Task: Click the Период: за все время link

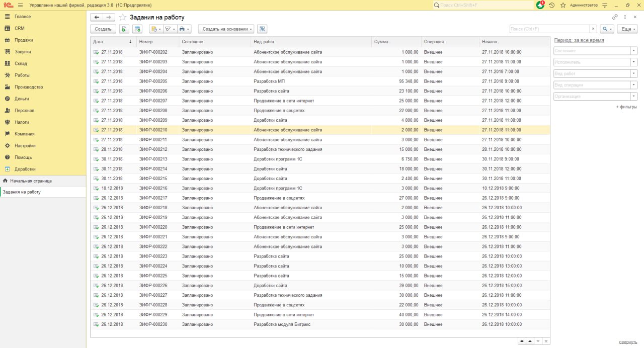Action: 579,40
